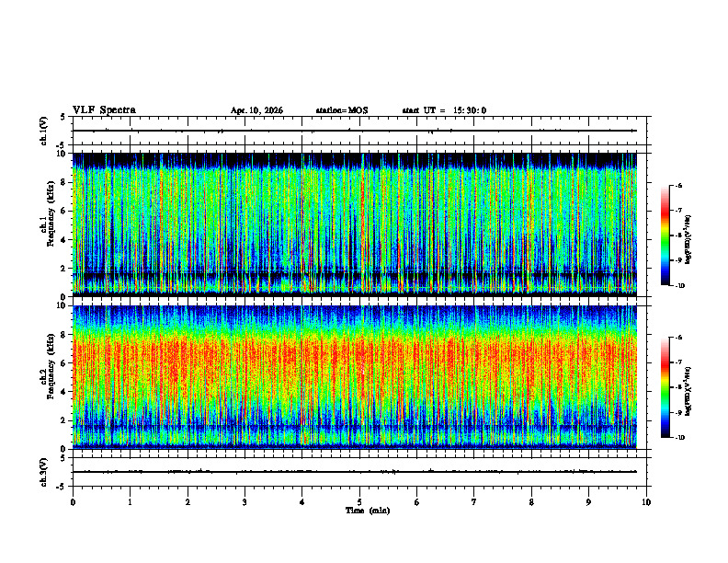This screenshot has width=728, height=563.
Task: Click the -9 label on ch.2 color bar
Action: [x=678, y=412]
